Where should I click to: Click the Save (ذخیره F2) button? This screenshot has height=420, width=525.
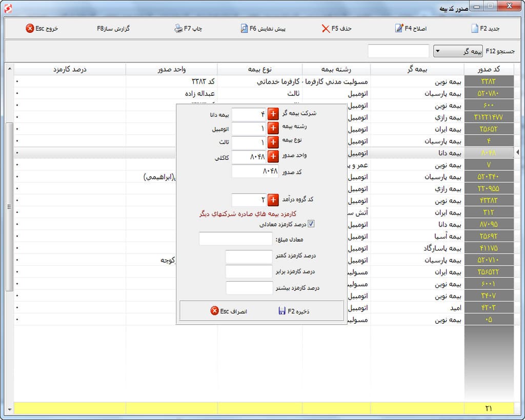(294, 311)
